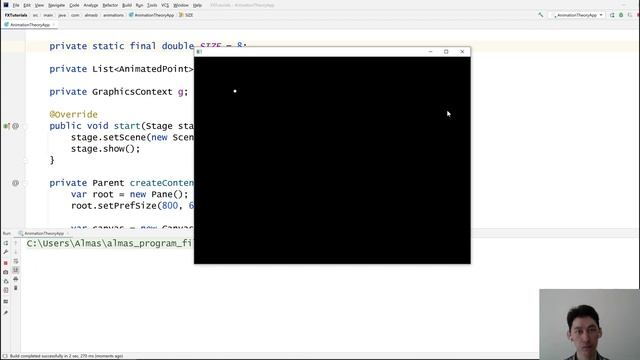Close the AnimationTheoryApp run tab

pos(68,233)
